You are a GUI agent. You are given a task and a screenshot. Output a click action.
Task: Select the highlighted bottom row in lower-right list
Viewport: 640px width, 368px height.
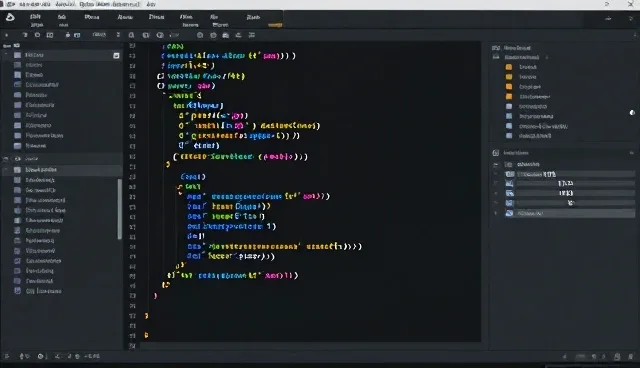(x=570, y=213)
